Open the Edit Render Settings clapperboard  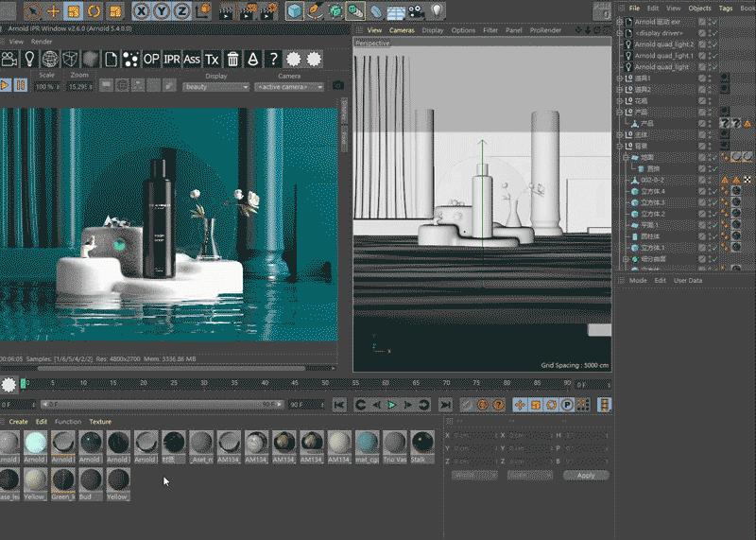point(268,10)
